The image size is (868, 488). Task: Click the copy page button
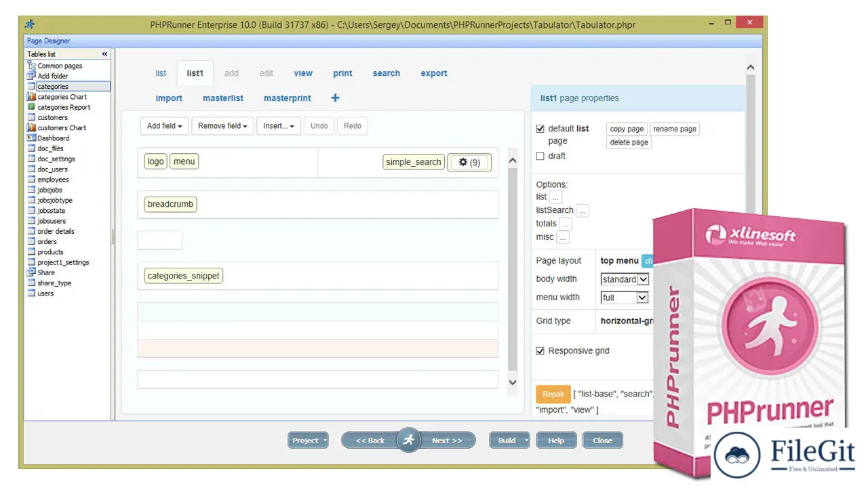point(627,129)
